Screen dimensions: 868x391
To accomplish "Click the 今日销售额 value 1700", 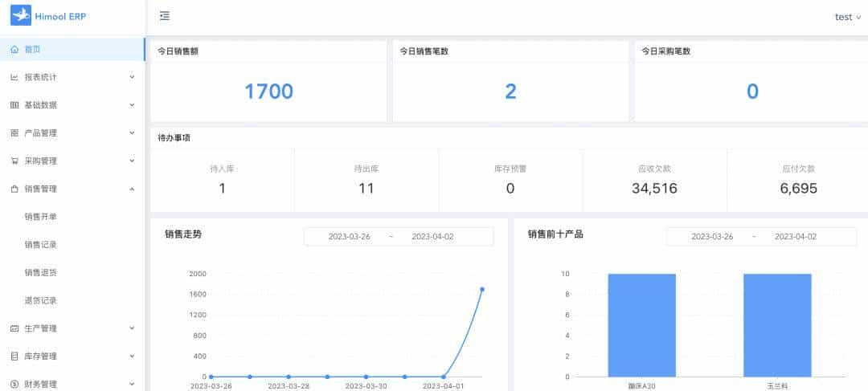I will pos(268,92).
